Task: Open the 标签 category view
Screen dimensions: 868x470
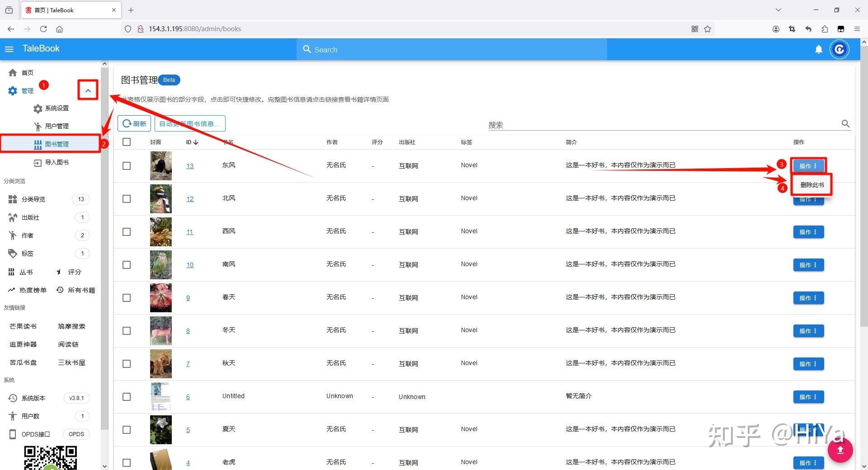Action: click(26, 253)
